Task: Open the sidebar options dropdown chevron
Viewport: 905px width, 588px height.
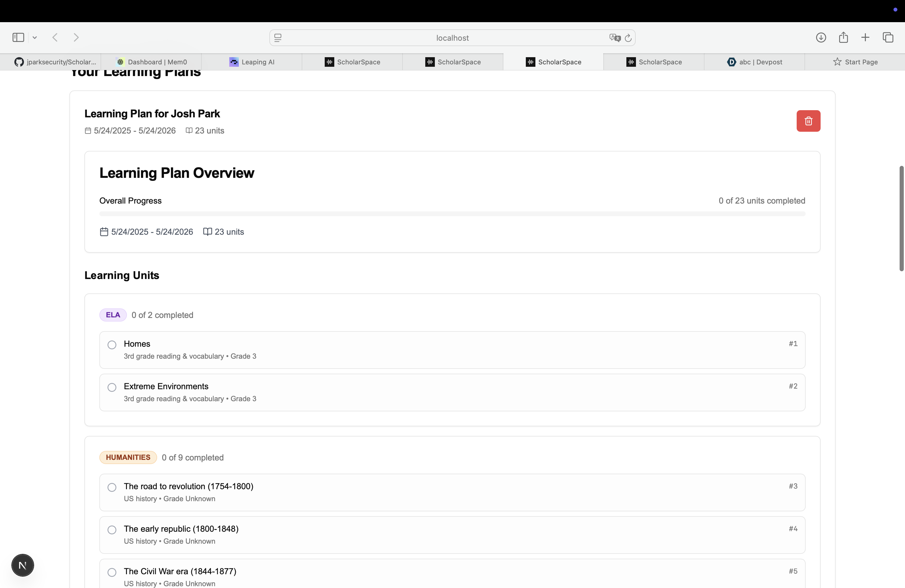Action: pos(35,37)
